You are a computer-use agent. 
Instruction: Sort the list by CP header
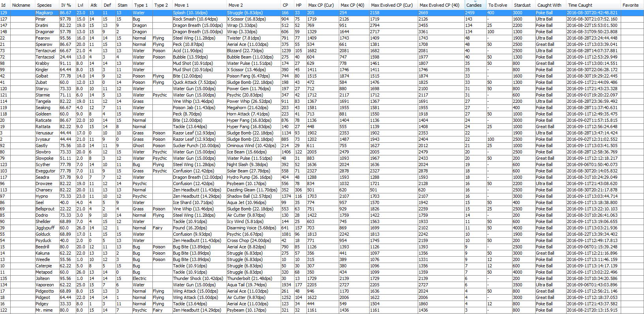(287, 5)
